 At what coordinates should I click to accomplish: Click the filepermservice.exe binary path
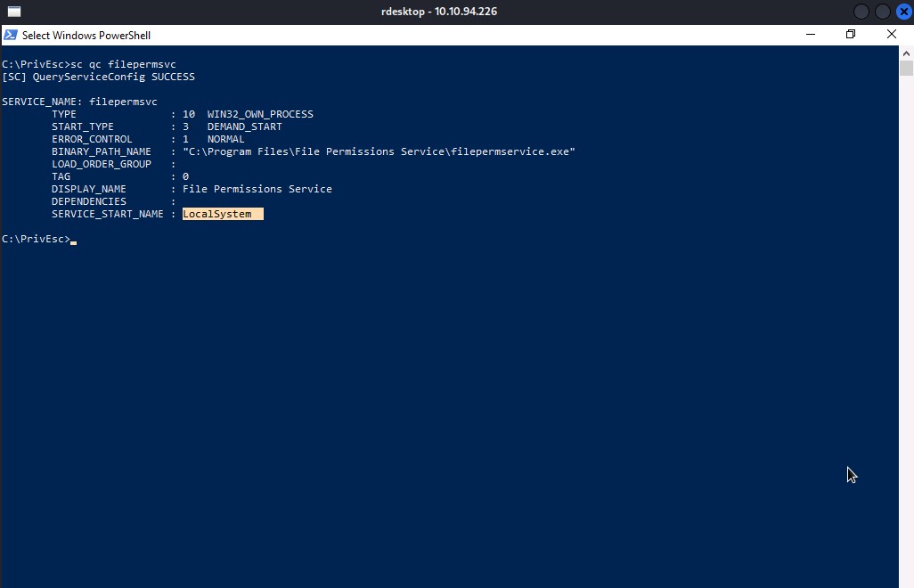(379, 151)
